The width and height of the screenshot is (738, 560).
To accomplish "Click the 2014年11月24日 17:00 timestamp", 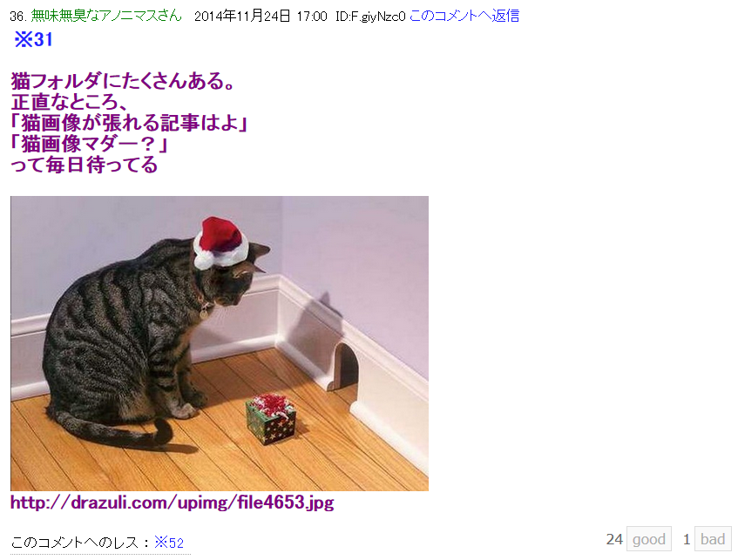I will pyautogui.click(x=261, y=16).
